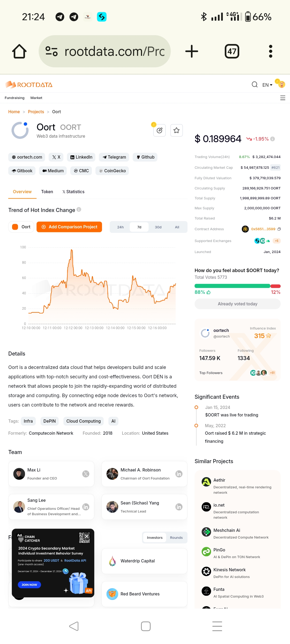This screenshot has height=644, width=290.
Task: Switch to the Token tab
Action: click(47, 192)
